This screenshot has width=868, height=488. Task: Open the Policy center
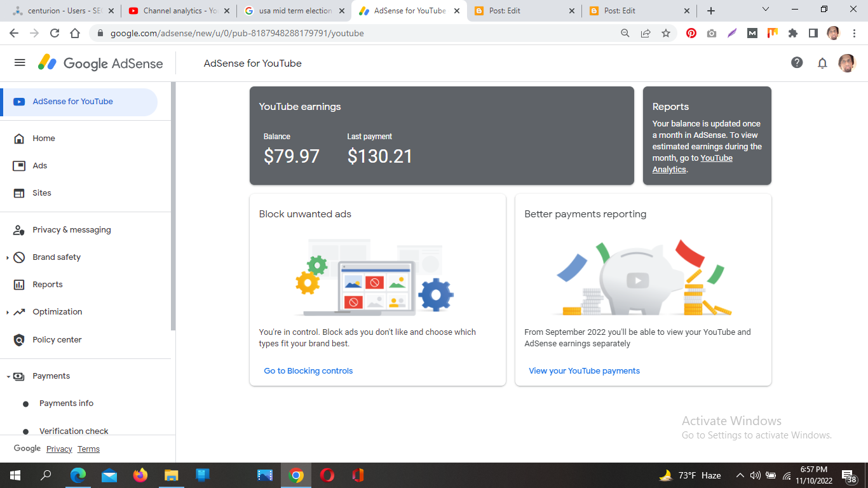pos(57,340)
